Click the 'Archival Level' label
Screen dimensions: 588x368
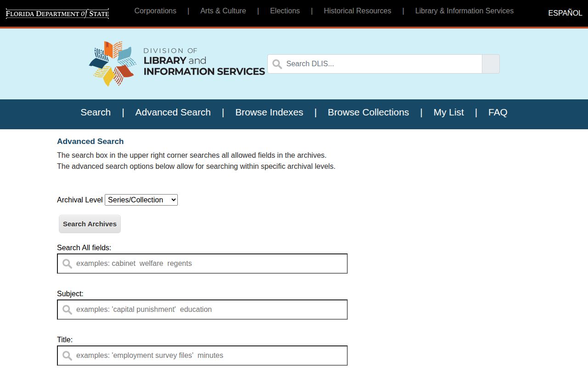[x=80, y=200]
